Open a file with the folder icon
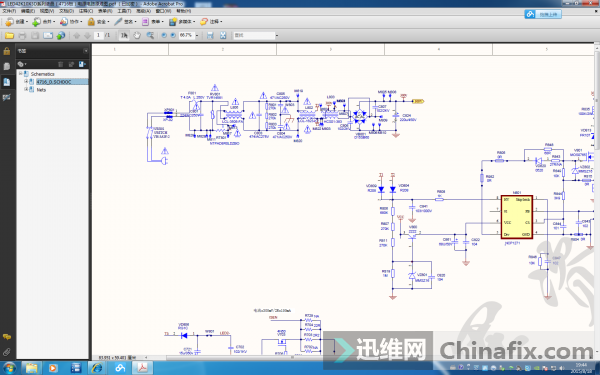The image size is (600, 375). click(9, 36)
